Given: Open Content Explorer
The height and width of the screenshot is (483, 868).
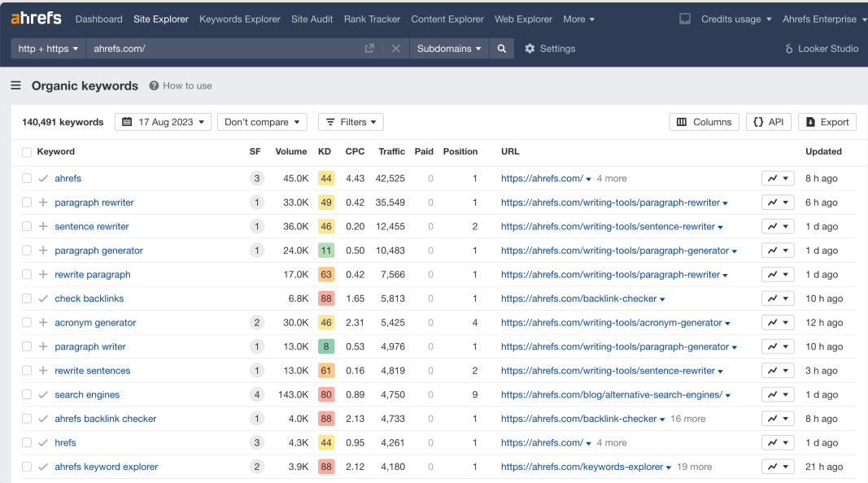Looking at the screenshot, I should (x=447, y=19).
